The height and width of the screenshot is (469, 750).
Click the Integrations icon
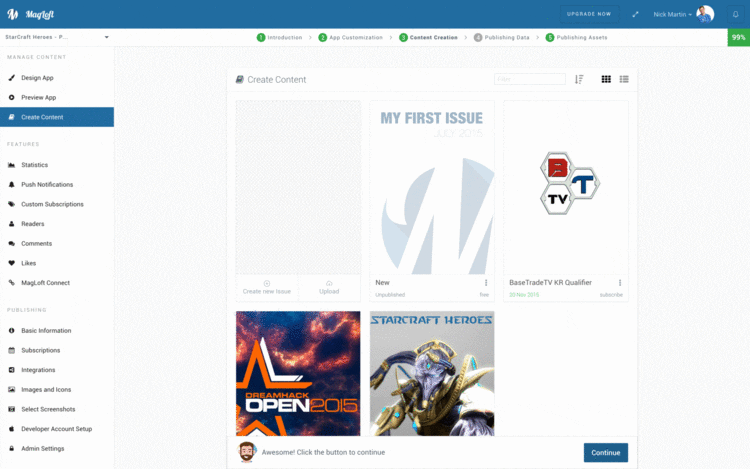pyautogui.click(x=11, y=370)
